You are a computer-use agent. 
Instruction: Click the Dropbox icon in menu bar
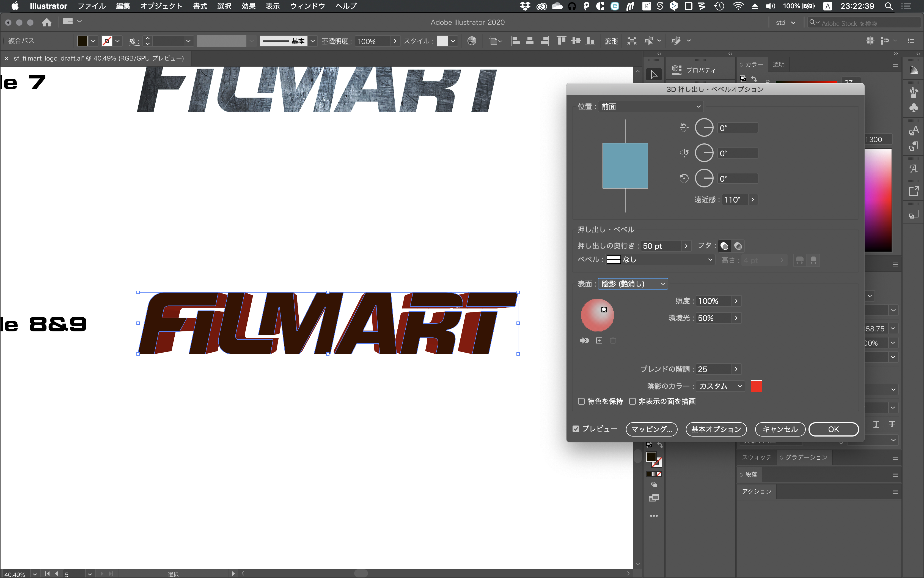point(525,6)
